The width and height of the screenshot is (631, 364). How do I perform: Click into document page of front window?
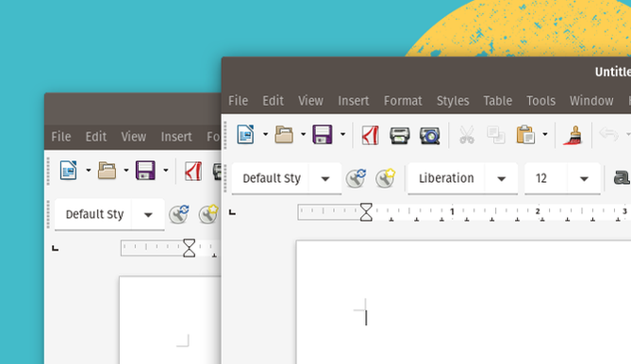[x=464, y=303]
